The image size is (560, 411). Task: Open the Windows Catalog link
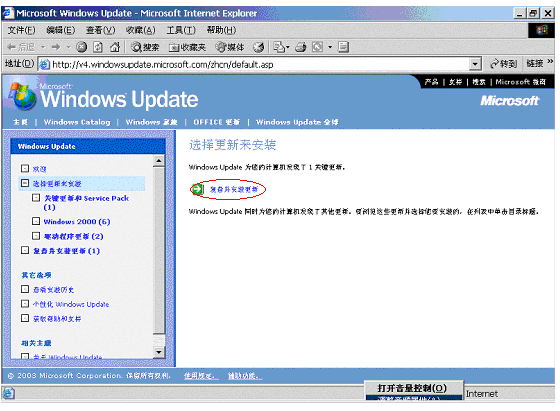pyautogui.click(x=77, y=122)
